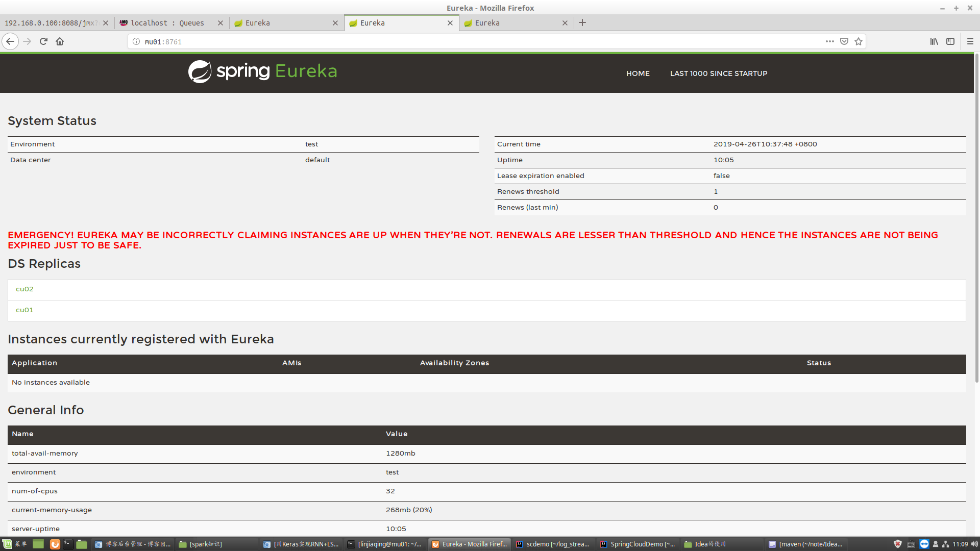Bookmark this page with the star
This screenshot has height=551, width=980.
(x=859, y=41)
